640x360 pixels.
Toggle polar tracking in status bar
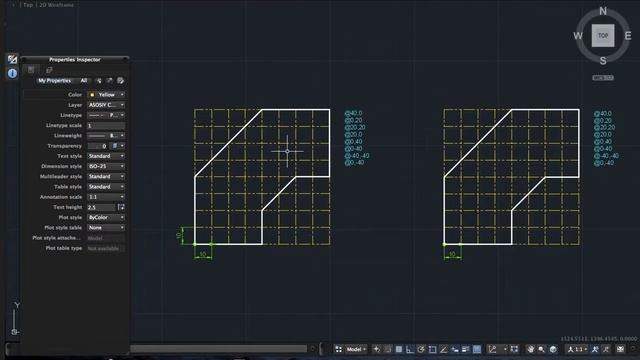421,349
